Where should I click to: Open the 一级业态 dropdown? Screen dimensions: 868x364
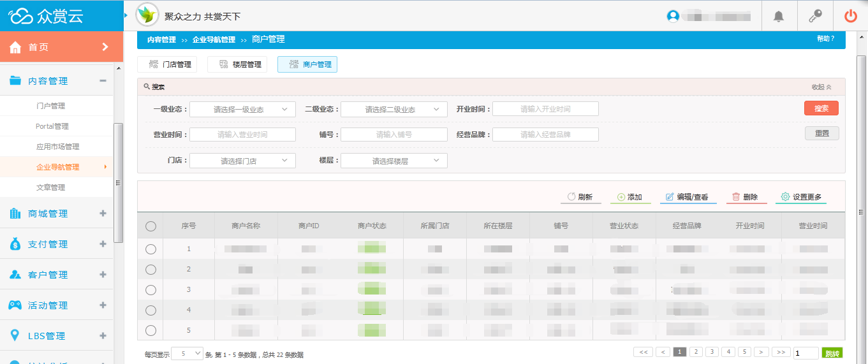coord(242,109)
